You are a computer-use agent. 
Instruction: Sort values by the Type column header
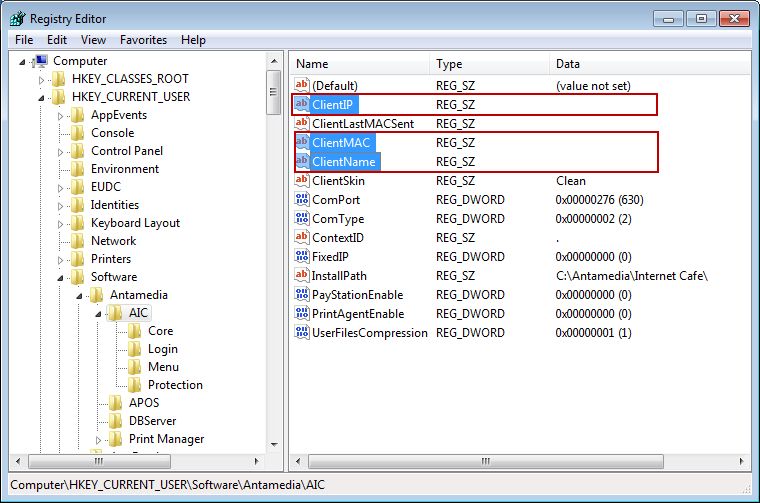pyautogui.click(x=490, y=63)
